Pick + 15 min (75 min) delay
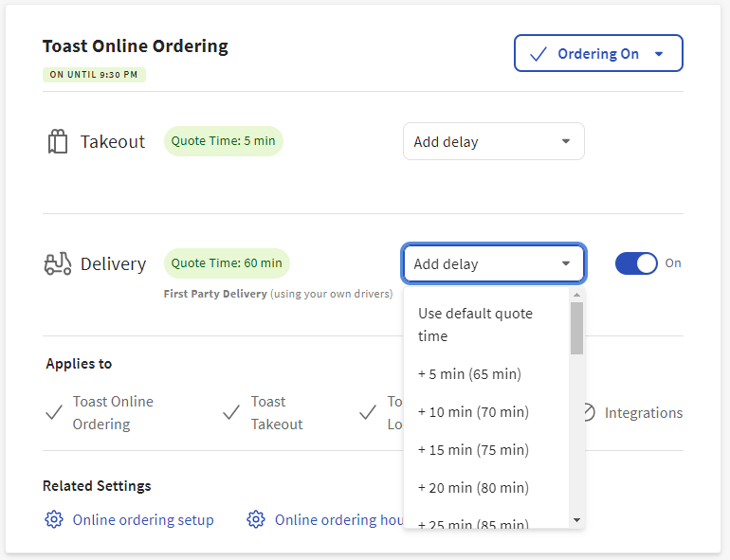 [473, 450]
